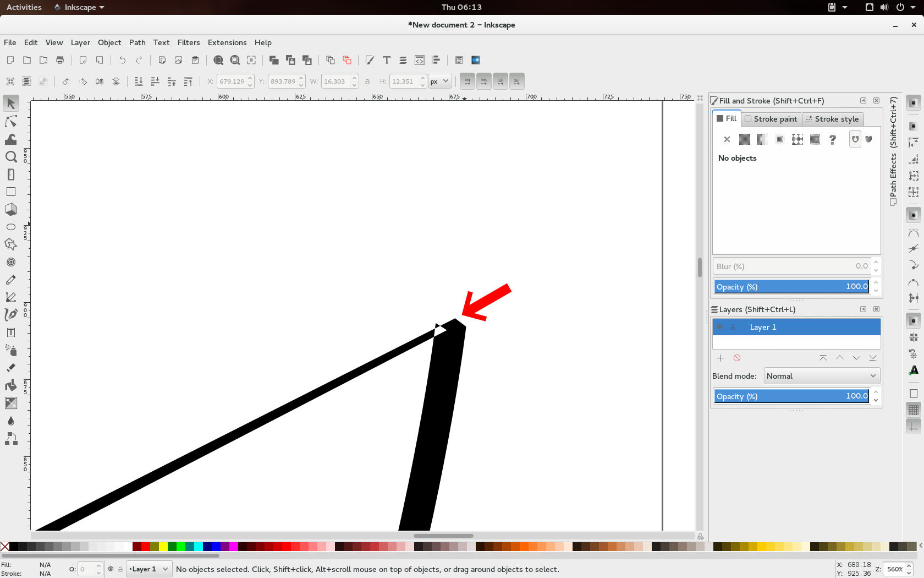Viewport: 924px width, 578px height.
Task: Add a new layer with the plus button
Action: 721,358
